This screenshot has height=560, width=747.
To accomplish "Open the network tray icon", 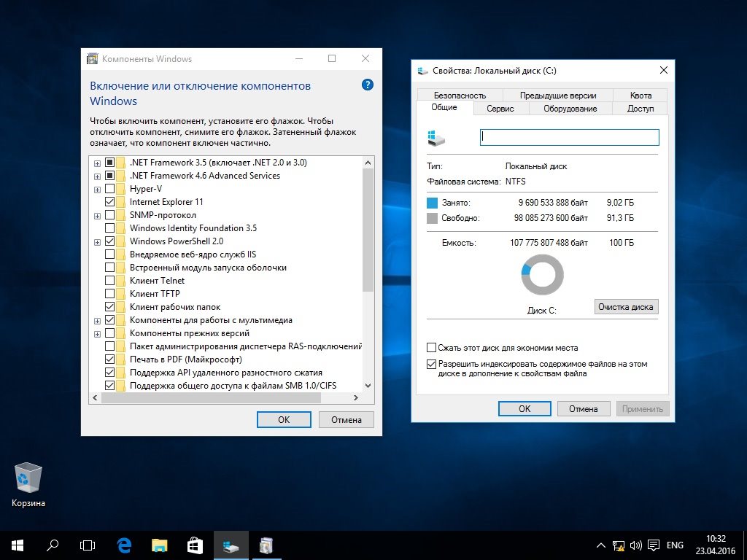I will [619, 545].
